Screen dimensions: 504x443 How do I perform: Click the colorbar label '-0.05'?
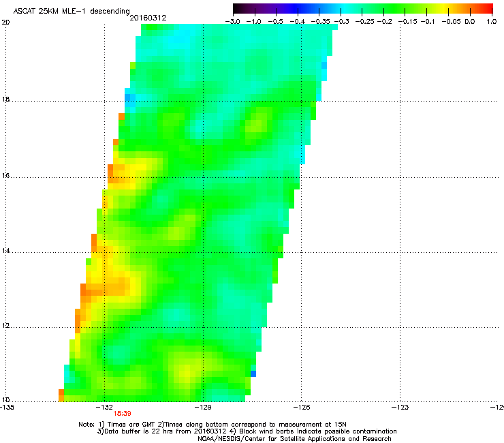(x=452, y=22)
